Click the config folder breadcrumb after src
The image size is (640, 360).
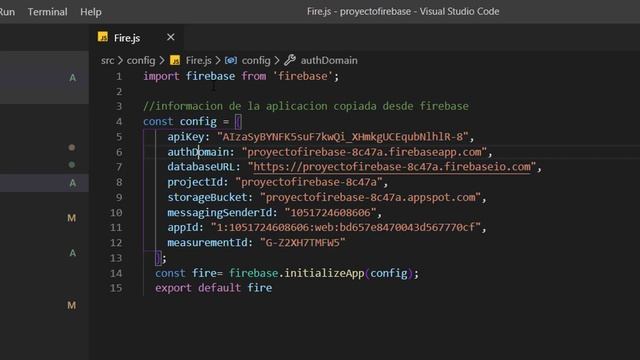pyautogui.click(x=141, y=60)
